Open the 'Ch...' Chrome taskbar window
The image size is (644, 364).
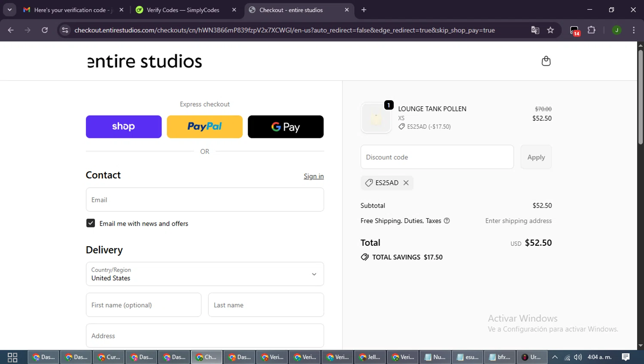pyautogui.click(x=207, y=357)
